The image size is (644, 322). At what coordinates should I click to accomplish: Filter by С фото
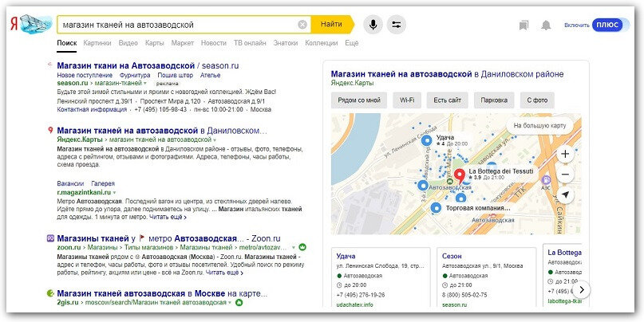coord(537,100)
